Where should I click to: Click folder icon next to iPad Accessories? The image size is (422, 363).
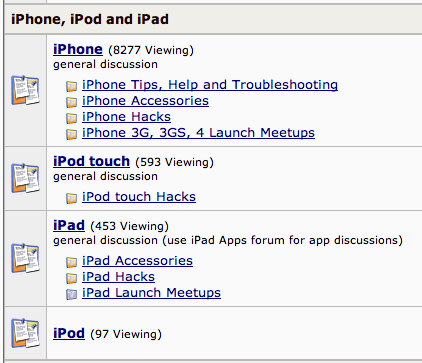(71, 262)
